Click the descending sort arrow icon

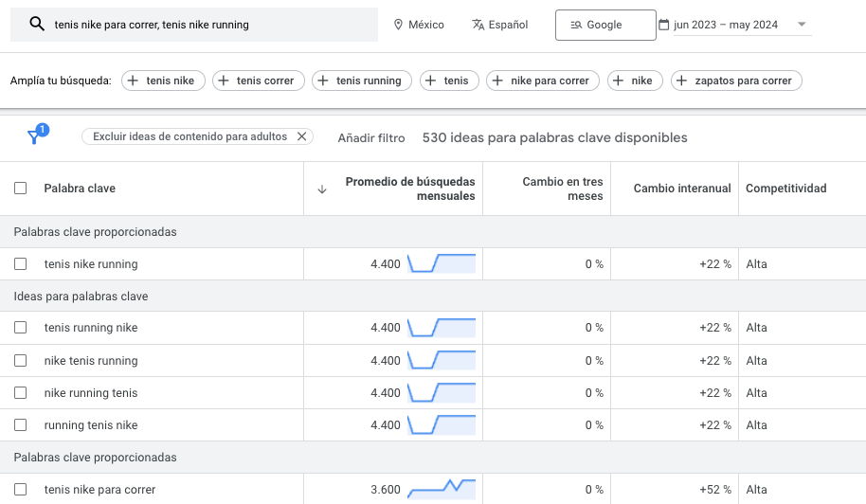coord(322,189)
